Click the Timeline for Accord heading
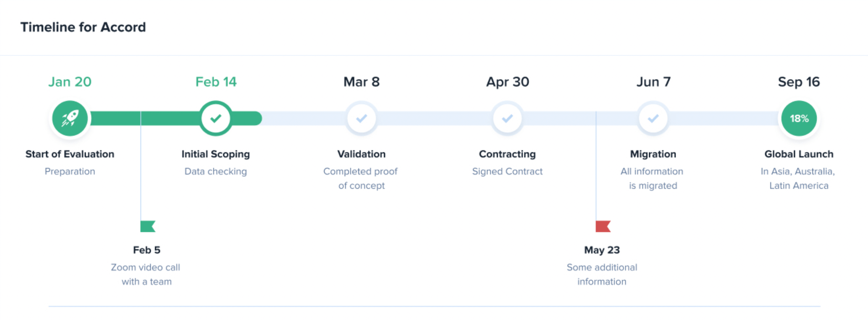The image size is (868, 320). 83,27
